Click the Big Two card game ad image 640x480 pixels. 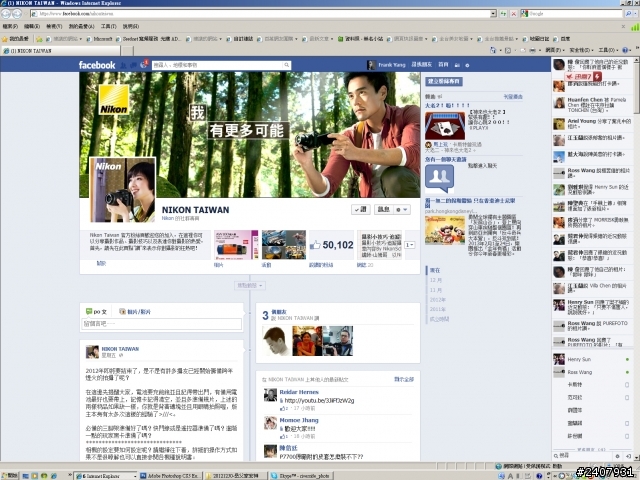(445, 126)
